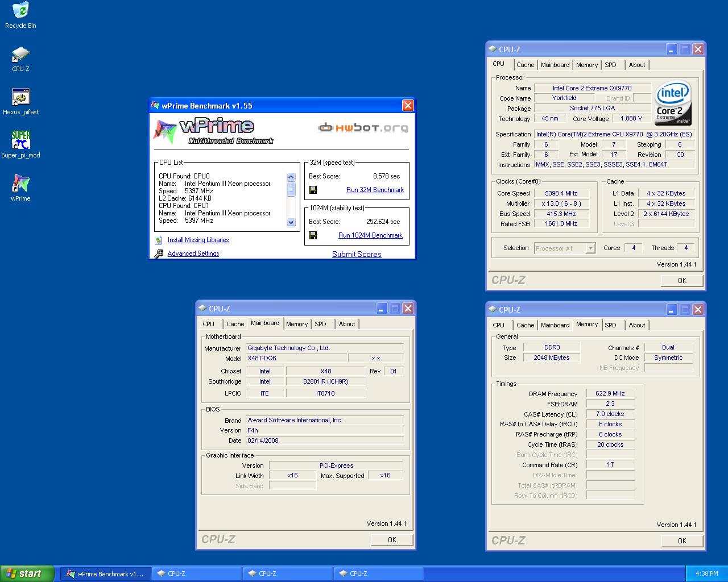The height and width of the screenshot is (582, 728).
Task: Minimize the Mainboard CPU-Z window
Action: (382, 309)
